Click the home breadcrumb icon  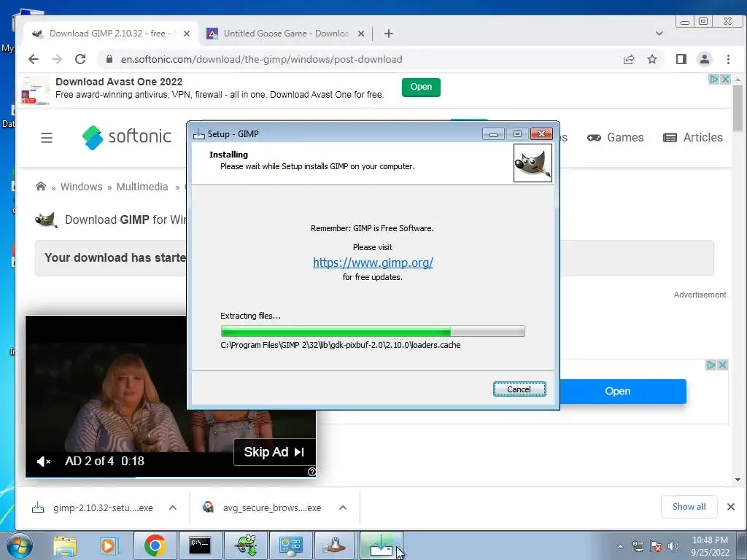(41, 186)
